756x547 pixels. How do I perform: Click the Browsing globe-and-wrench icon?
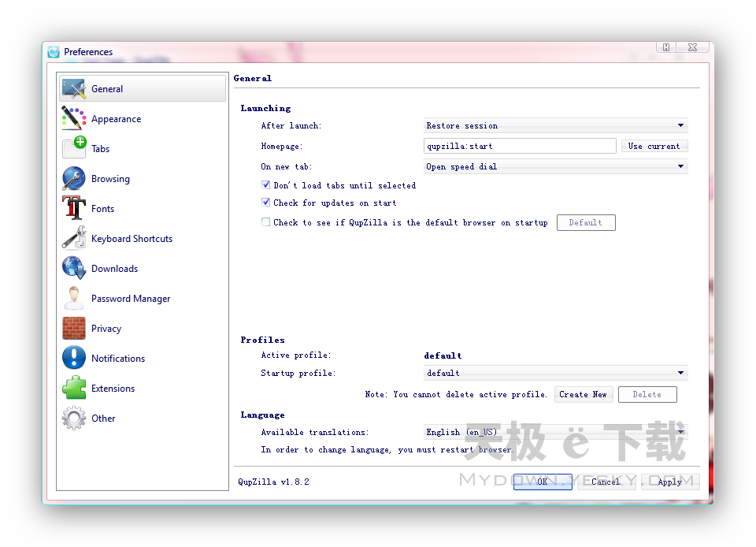click(x=74, y=178)
